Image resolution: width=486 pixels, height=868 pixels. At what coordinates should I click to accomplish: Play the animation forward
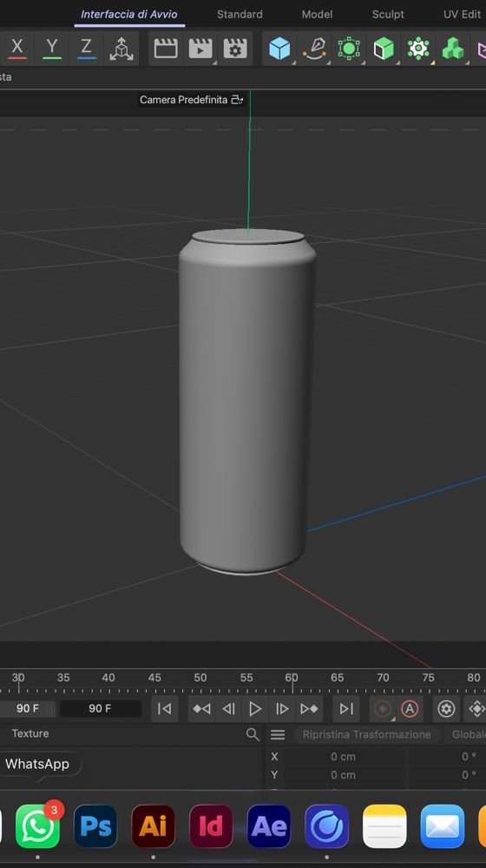(254, 708)
